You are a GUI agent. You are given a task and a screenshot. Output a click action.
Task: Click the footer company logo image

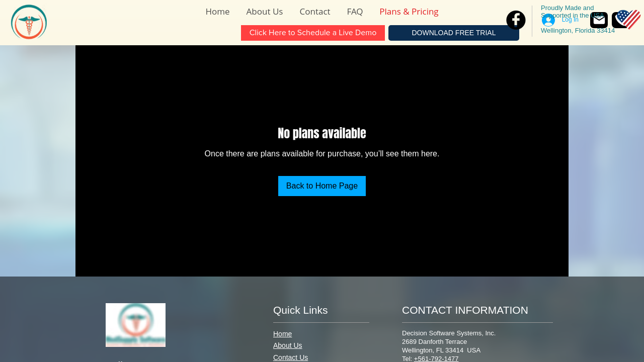click(x=135, y=325)
